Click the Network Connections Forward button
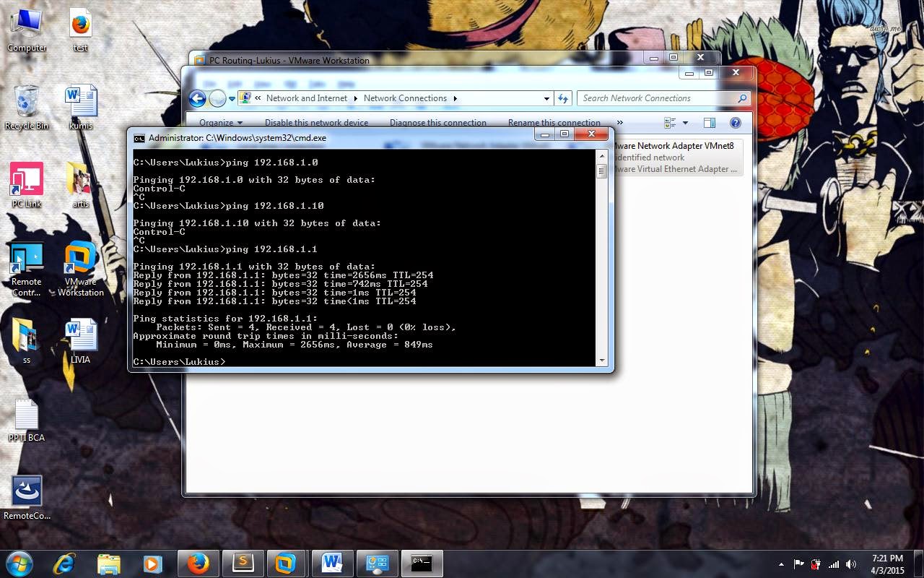This screenshot has width=924, height=578. click(217, 98)
